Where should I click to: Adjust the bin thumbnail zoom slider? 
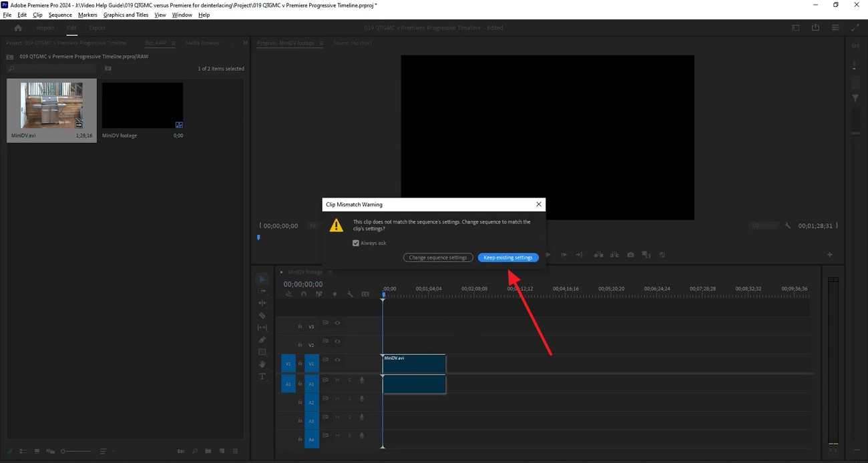(x=76, y=452)
